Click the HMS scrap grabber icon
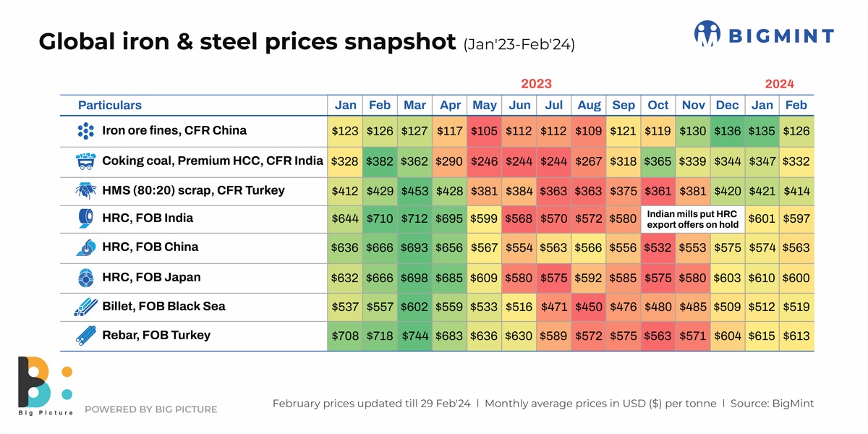The height and width of the screenshot is (434, 868). [86, 190]
